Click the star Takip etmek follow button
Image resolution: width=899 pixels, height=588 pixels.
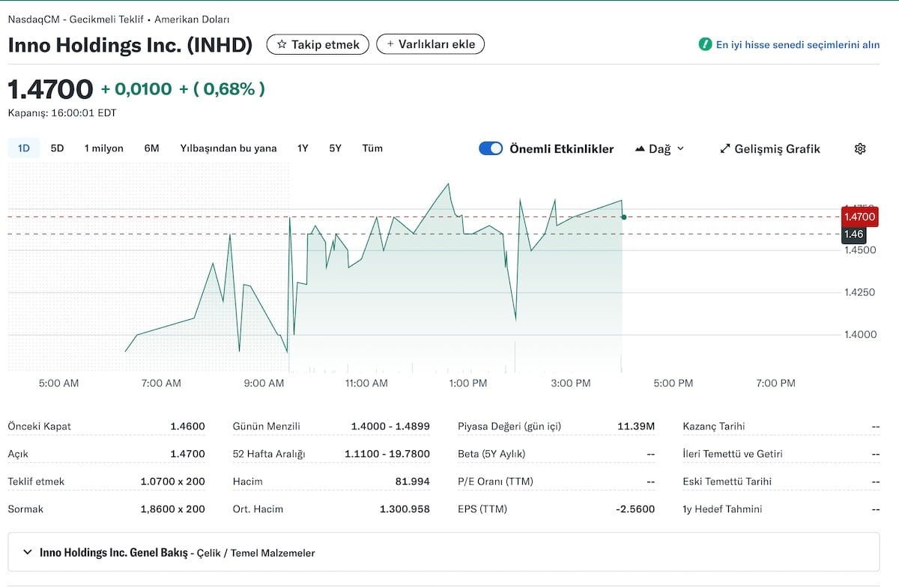318,44
